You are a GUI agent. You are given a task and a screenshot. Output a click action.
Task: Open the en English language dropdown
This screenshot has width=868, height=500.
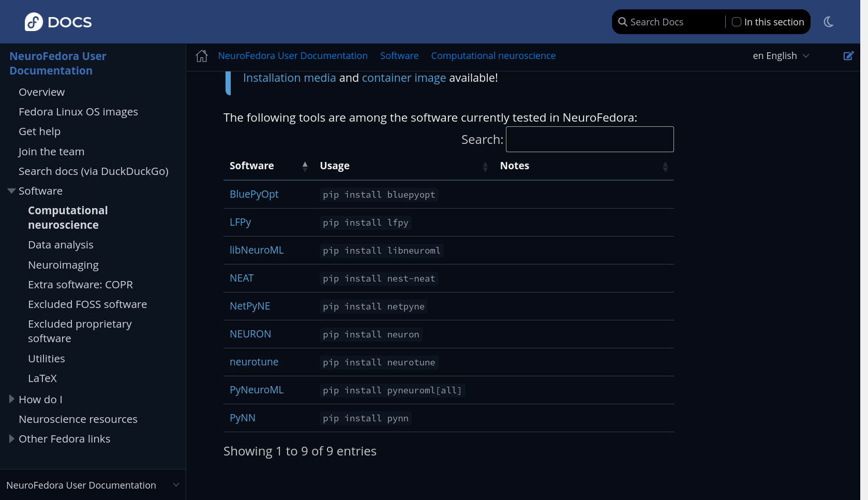click(781, 56)
